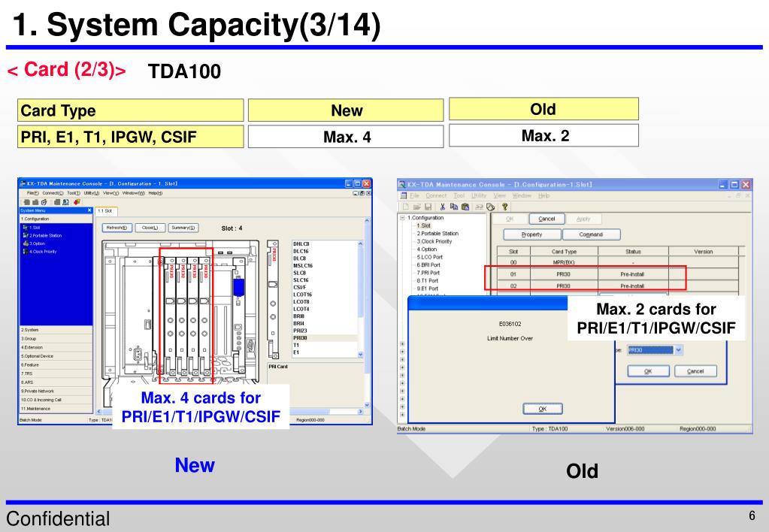Click Command button in old console
This screenshot has height=532, width=769.
[591, 234]
